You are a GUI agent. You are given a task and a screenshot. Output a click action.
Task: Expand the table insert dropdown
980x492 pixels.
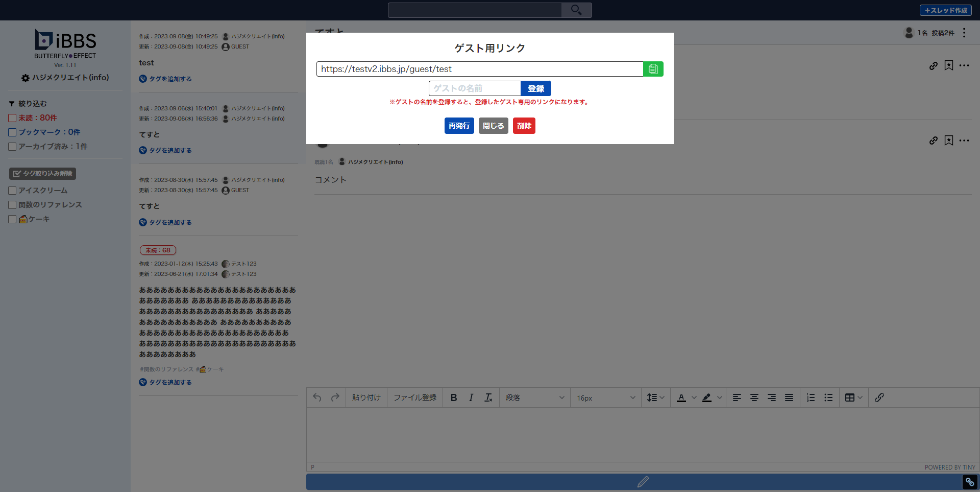tap(860, 397)
